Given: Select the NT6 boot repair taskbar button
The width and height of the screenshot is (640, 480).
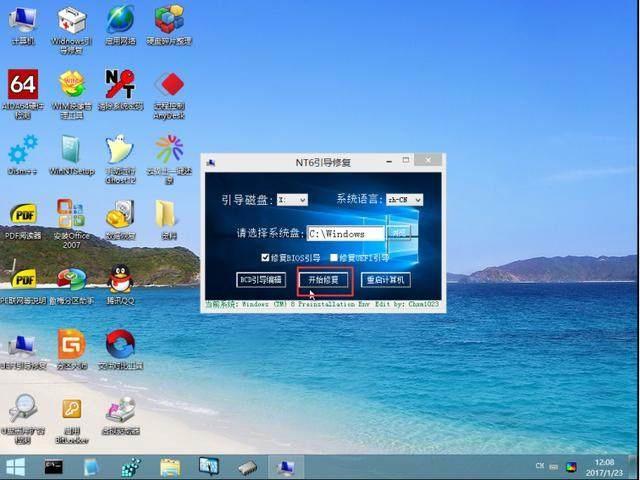Looking at the screenshot, I should [286, 468].
